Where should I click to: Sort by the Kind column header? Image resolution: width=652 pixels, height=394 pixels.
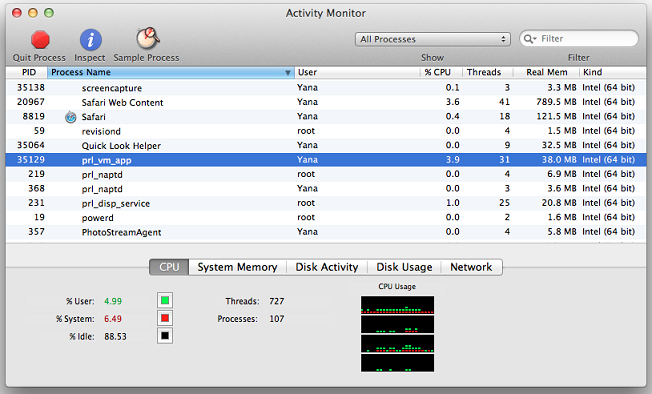[x=612, y=72]
